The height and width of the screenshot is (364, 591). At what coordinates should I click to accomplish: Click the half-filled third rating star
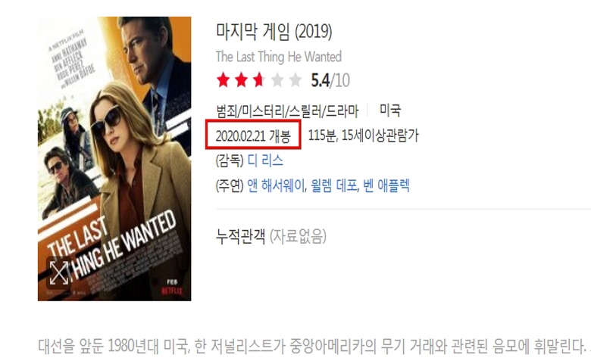click(259, 80)
